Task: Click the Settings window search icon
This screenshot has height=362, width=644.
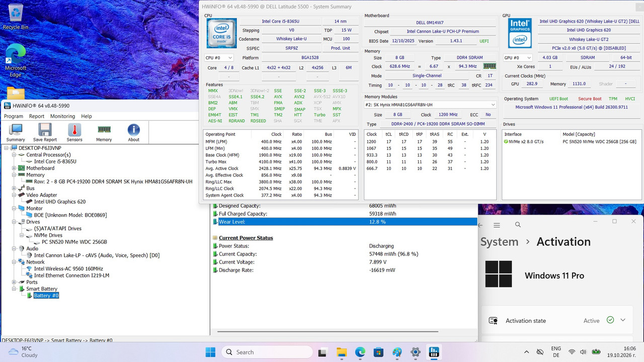Action: (x=518, y=225)
